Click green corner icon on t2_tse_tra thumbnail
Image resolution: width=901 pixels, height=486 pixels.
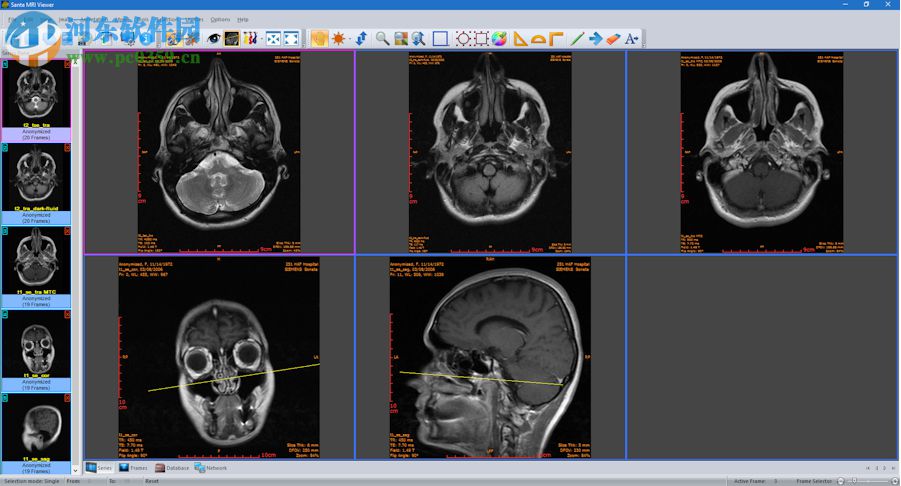(x=5, y=64)
